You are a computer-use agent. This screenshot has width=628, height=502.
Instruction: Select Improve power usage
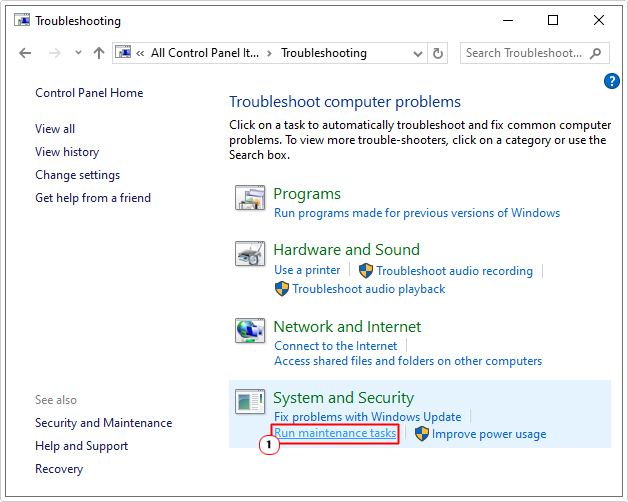tap(489, 434)
